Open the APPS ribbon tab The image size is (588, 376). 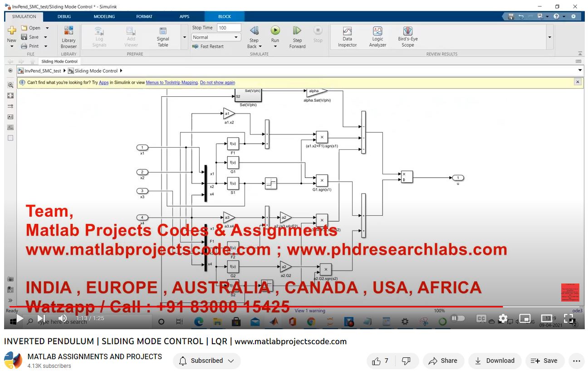tap(184, 16)
